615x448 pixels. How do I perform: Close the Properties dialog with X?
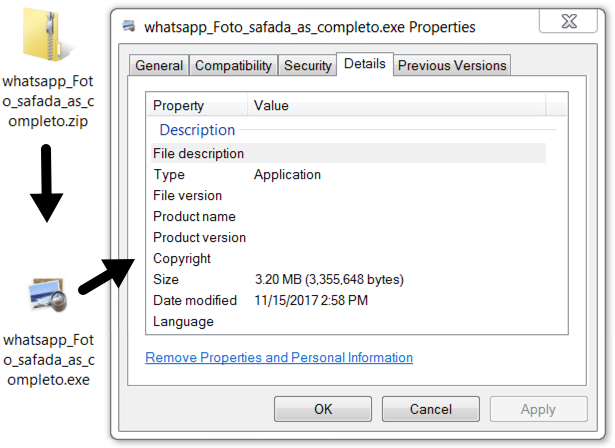568,21
